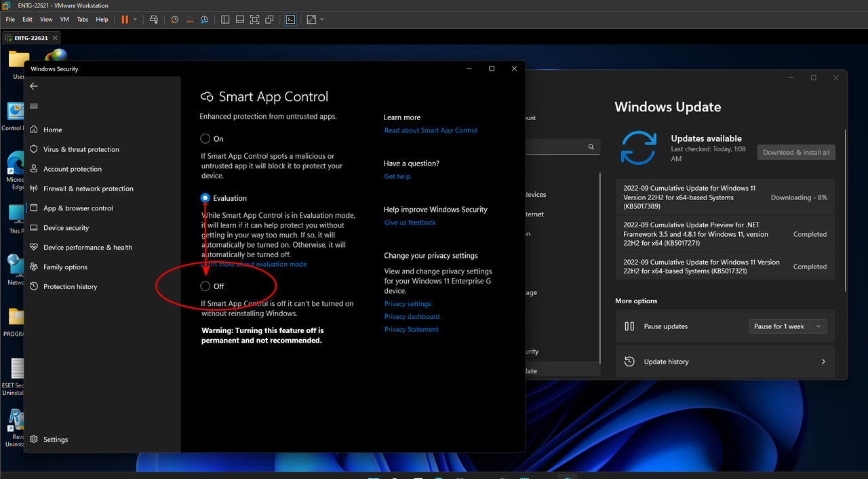Click the Update history clock icon
Image resolution: width=868 pixels, height=479 pixels.
click(x=629, y=362)
